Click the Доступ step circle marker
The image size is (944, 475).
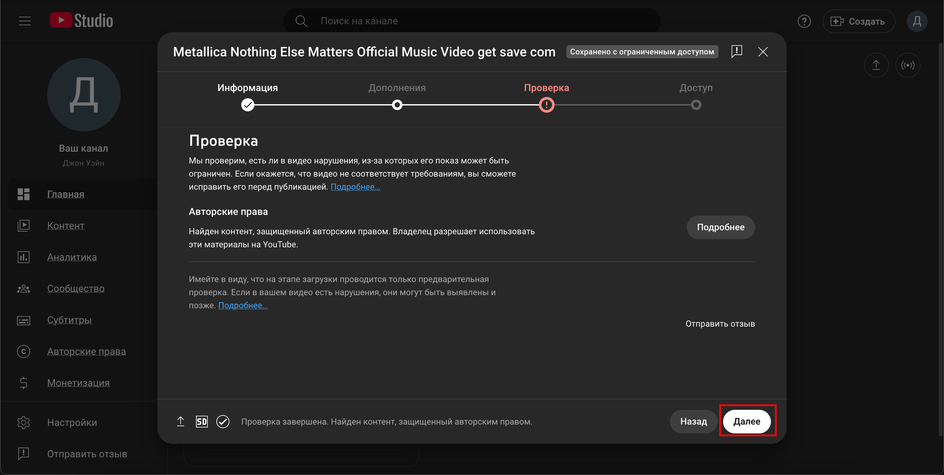point(696,105)
